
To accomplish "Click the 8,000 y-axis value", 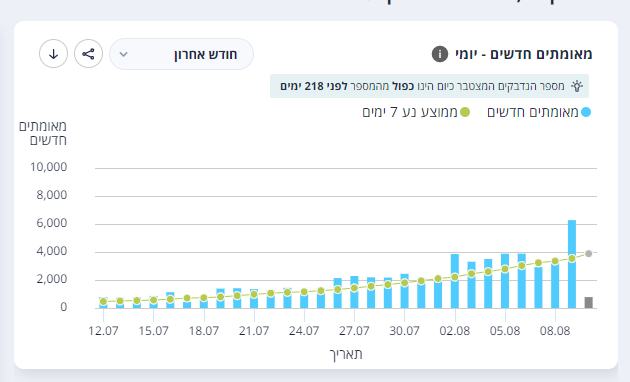I will coord(52,195).
